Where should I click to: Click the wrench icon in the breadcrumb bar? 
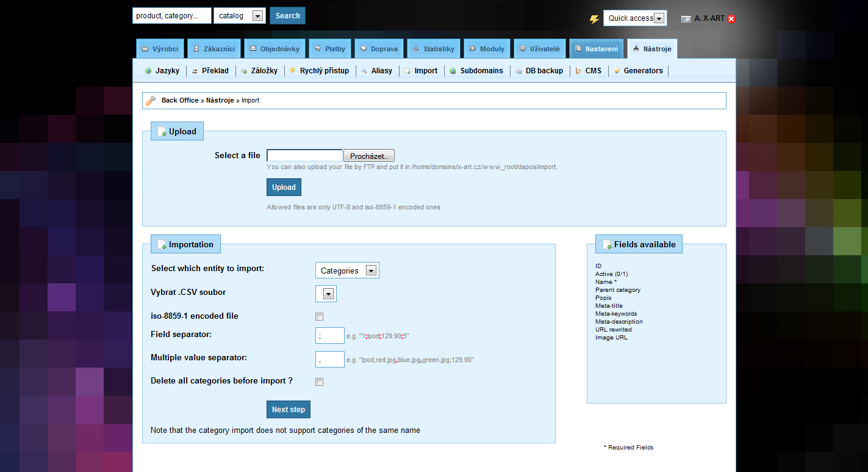coord(151,101)
